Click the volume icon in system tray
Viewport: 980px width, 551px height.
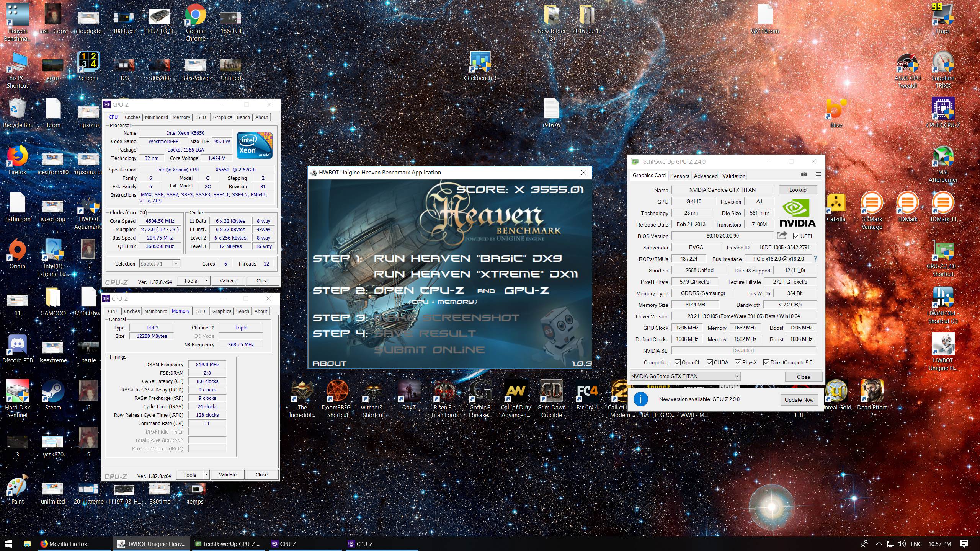pyautogui.click(x=902, y=544)
